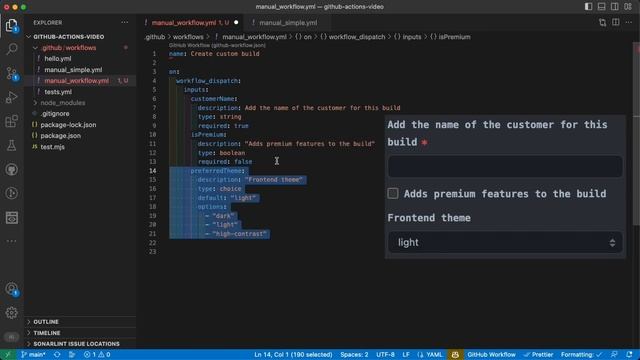Viewport: 640px width, 360px height.
Task: Click the UTF-8 encoding indicator
Action: point(385,354)
